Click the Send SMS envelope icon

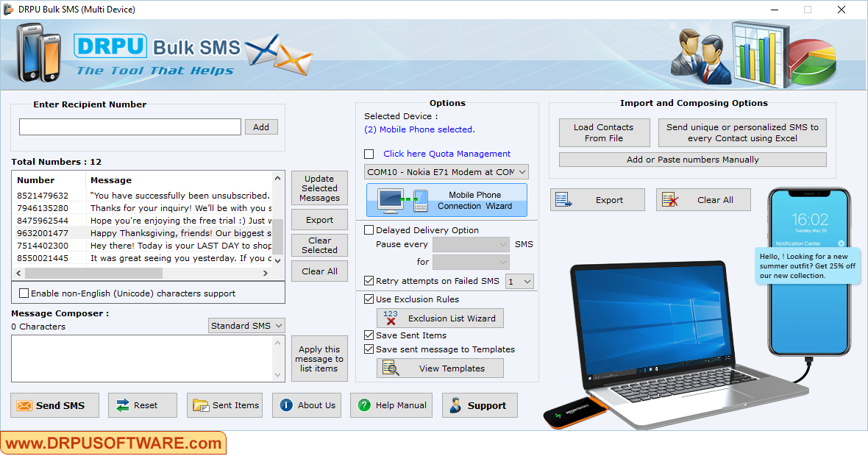pyautogui.click(x=24, y=406)
